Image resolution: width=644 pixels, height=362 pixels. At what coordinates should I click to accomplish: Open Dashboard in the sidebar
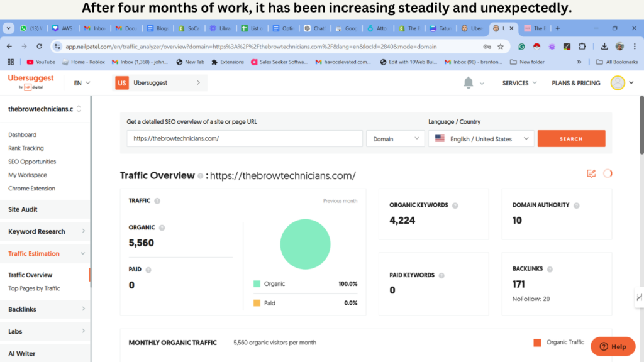22,134
